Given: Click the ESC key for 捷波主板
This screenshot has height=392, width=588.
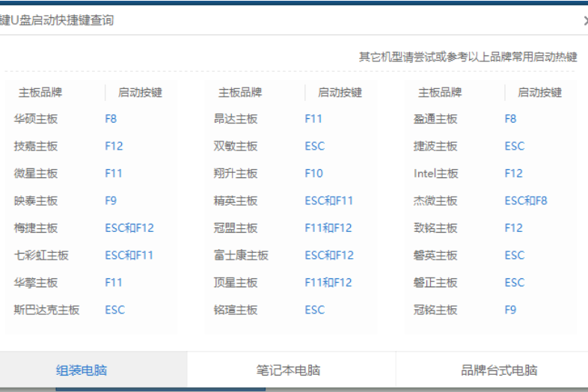Looking at the screenshot, I should [515, 146].
